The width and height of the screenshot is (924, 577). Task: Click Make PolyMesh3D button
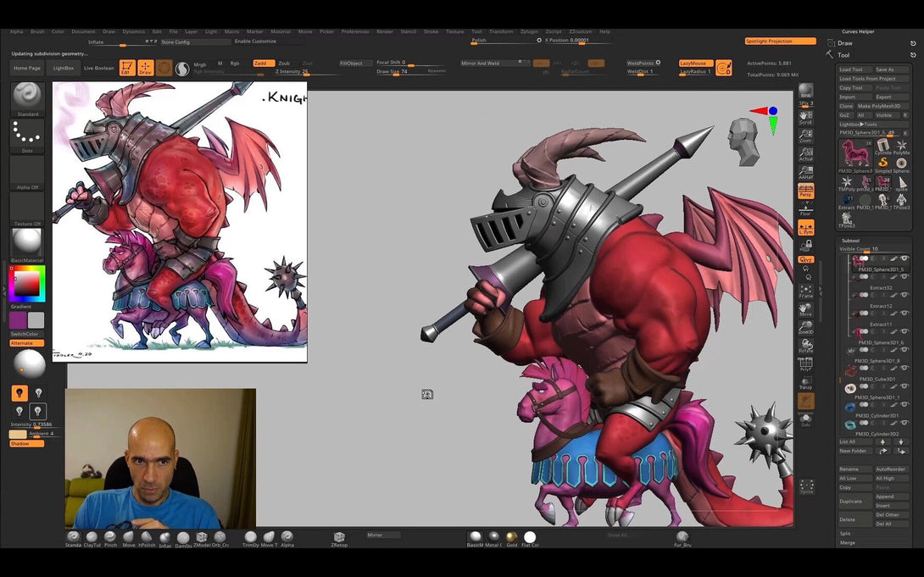[x=882, y=106]
